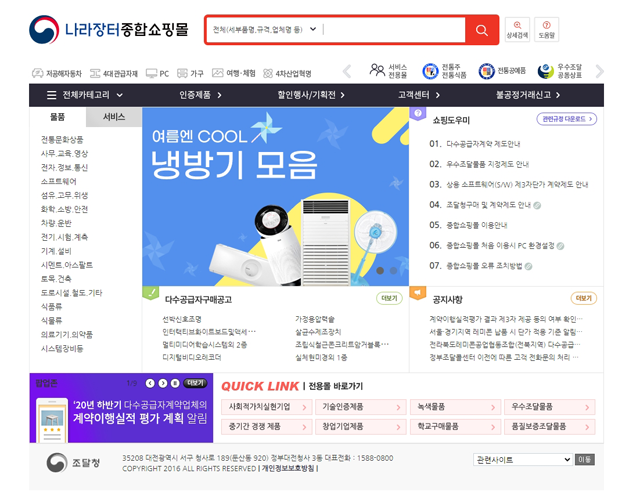
Task: Select second dot of main banner slider
Action: 393,271
